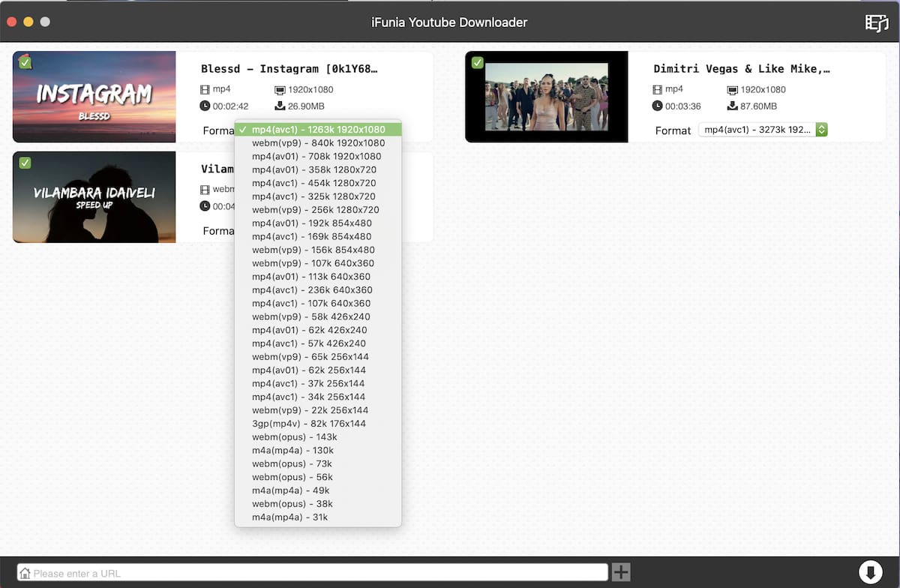The width and height of the screenshot is (900, 588).
Task: Choose webm(opus) - 143k audio option
Action: (294, 437)
